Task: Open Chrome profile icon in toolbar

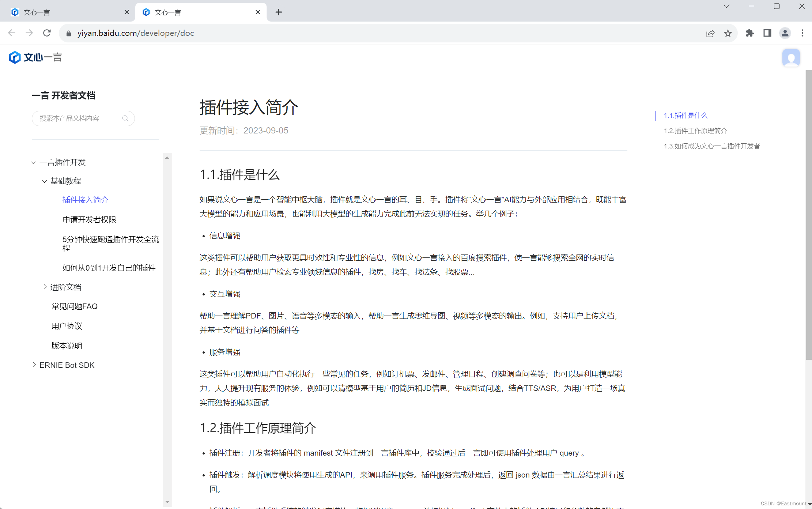Action: pos(785,33)
